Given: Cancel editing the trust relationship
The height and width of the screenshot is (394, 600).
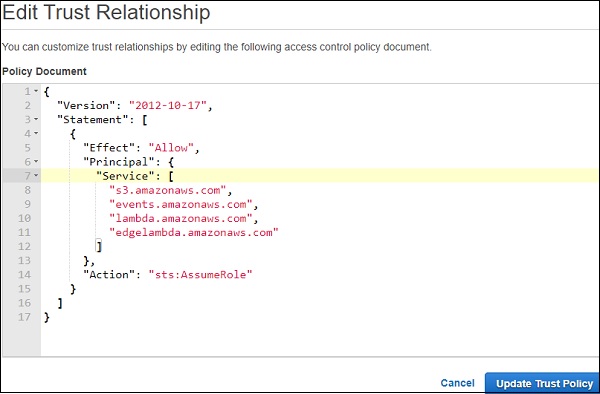Looking at the screenshot, I should (x=457, y=383).
